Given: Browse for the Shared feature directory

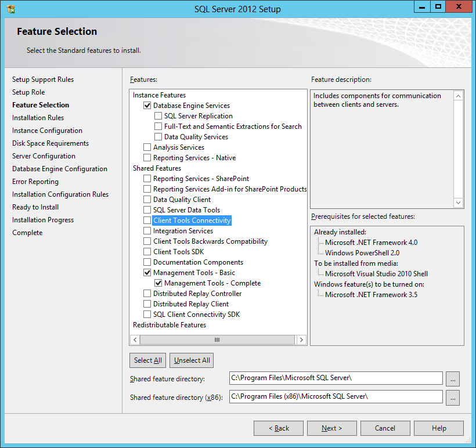Looking at the screenshot, I should point(453,378).
